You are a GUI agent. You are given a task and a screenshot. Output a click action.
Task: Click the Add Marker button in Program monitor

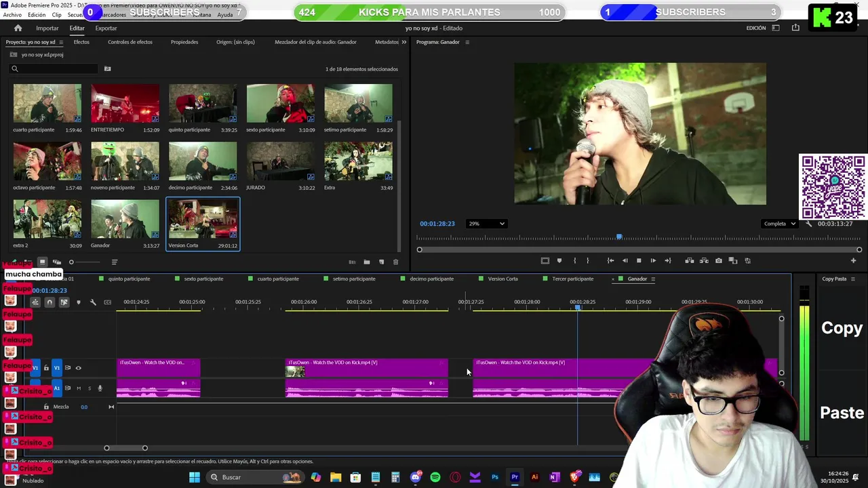point(559,260)
